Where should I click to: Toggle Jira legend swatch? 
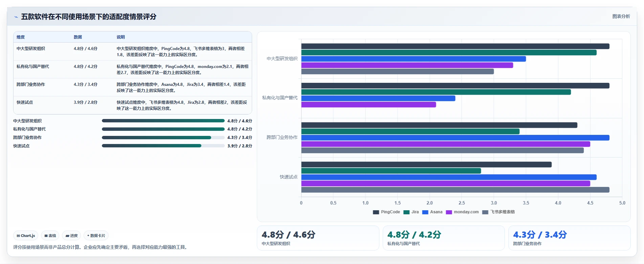click(x=406, y=212)
